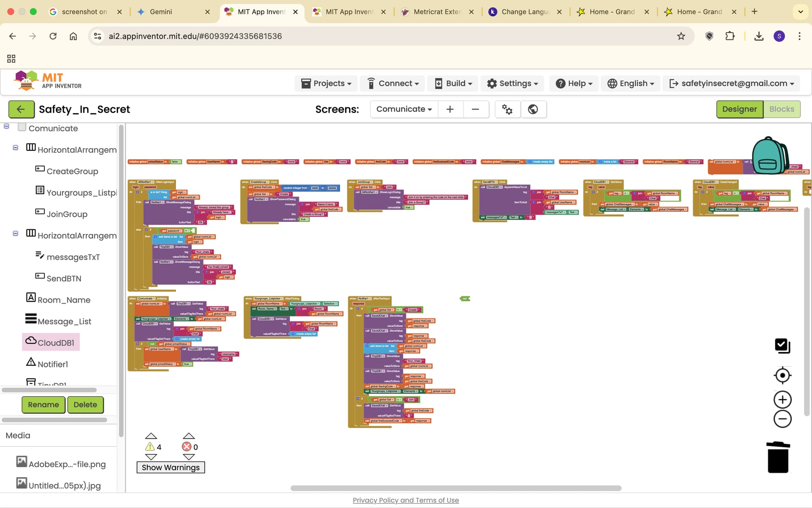Click the Message_List list icon
The width and height of the screenshot is (812, 508).
(x=31, y=318)
